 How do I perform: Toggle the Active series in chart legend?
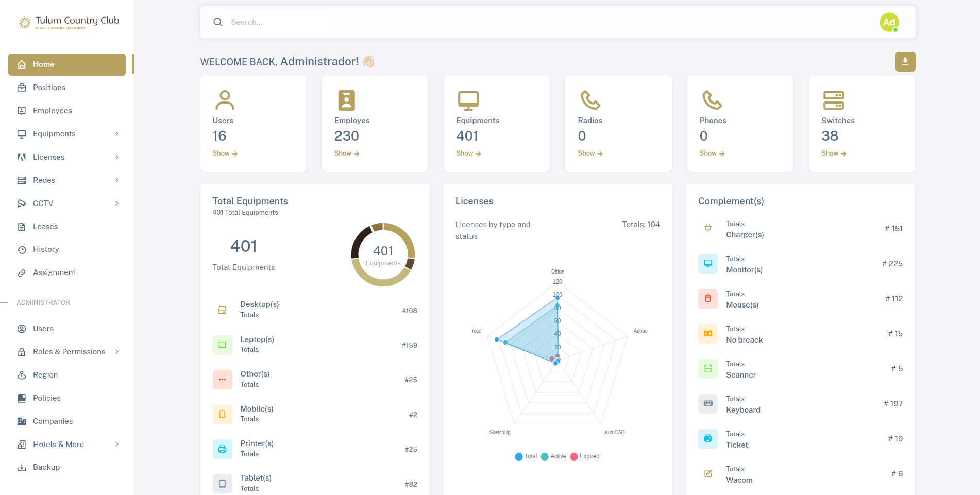[553, 456]
